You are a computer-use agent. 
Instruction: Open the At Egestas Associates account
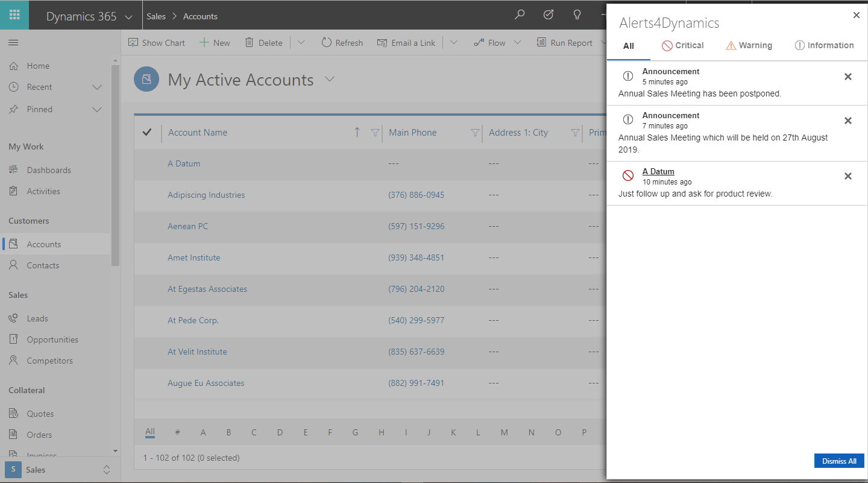click(x=207, y=289)
